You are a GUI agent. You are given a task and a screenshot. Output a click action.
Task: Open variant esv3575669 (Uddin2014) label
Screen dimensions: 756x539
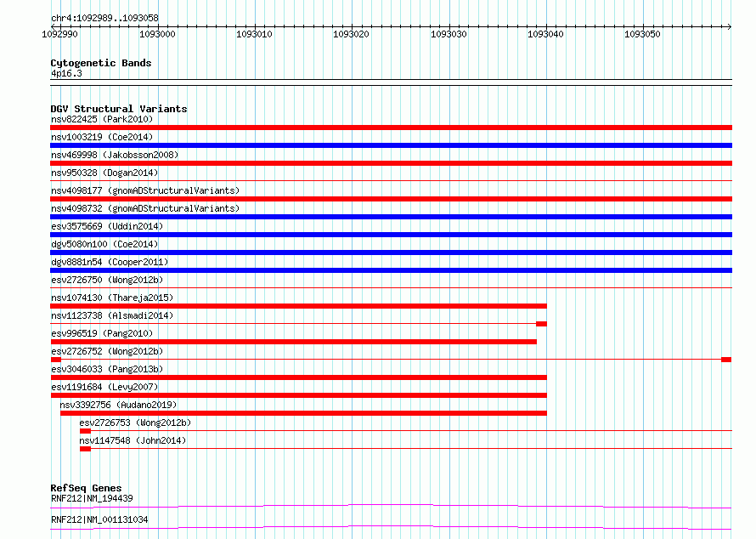click(107, 226)
